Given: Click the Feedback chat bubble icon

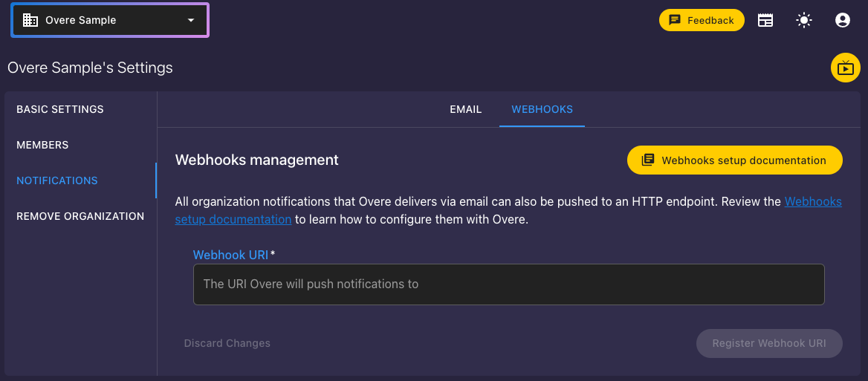Looking at the screenshot, I should click(675, 21).
